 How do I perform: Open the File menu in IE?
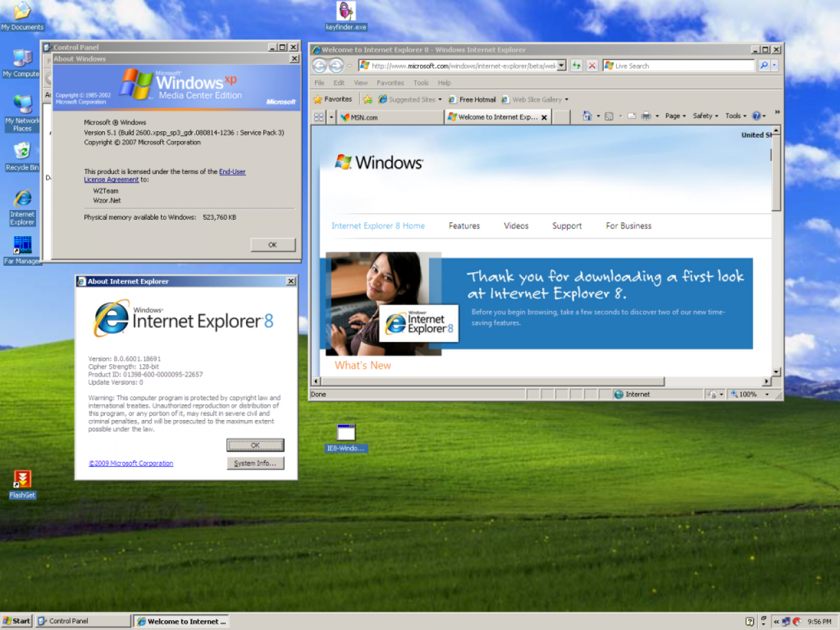point(319,83)
